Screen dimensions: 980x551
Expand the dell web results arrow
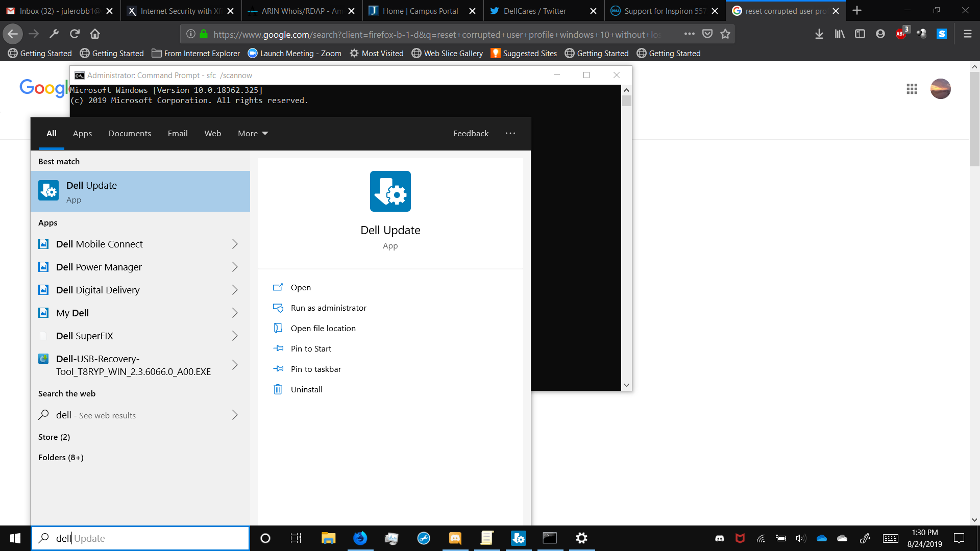tap(234, 415)
